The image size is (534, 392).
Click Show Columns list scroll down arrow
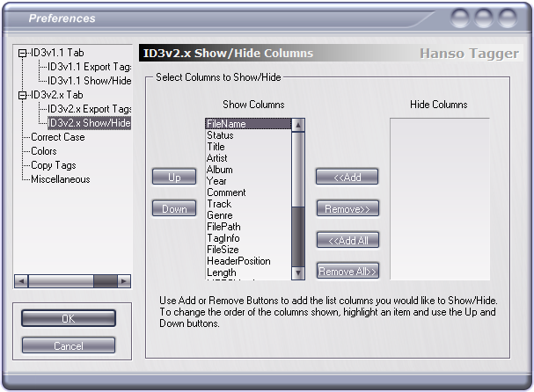tap(298, 272)
